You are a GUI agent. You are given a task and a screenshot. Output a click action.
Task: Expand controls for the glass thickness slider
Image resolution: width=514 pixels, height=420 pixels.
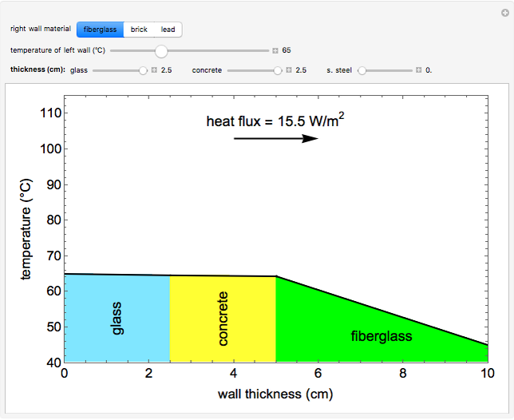click(154, 70)
